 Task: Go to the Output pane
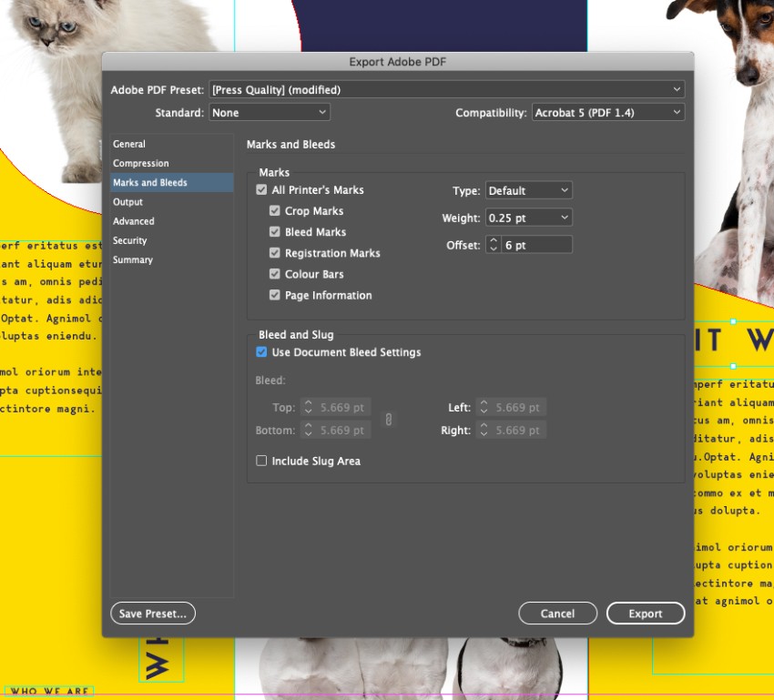[172, 202]
